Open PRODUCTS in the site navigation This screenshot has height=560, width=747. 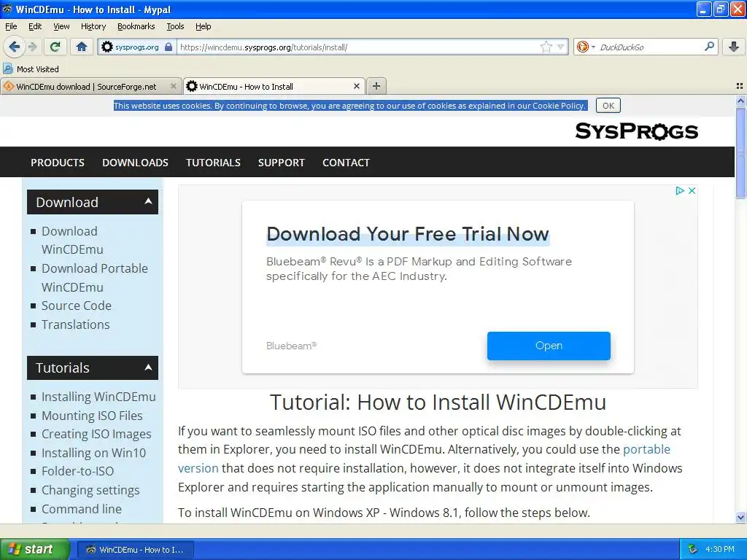tap(58, 163)
